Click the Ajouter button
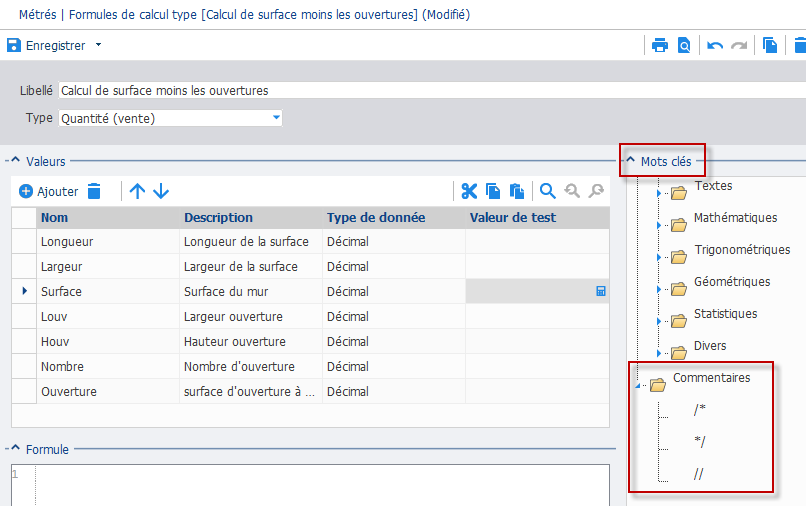The height and width of the screenshot is (506, 806). 48,191
